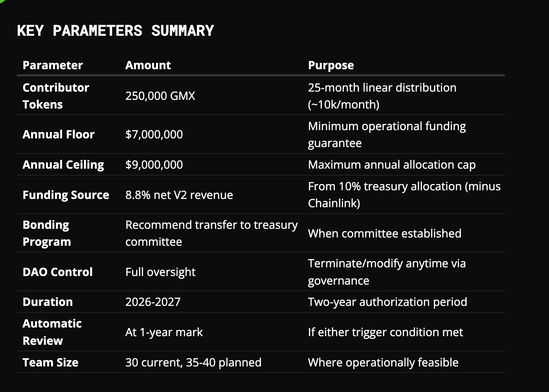Select the Contributor Tokens row label
The height and width of the screenshot is (392, 549).
(x=56, y=96)
